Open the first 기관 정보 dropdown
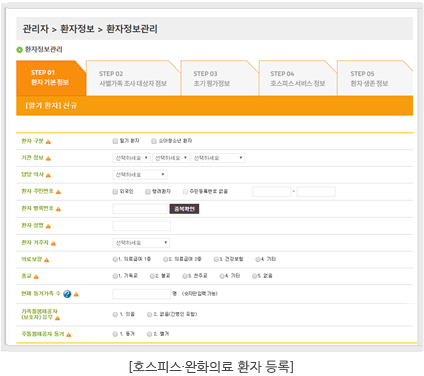The width and height of the screenshot is (424, 376). coord(131,158)
